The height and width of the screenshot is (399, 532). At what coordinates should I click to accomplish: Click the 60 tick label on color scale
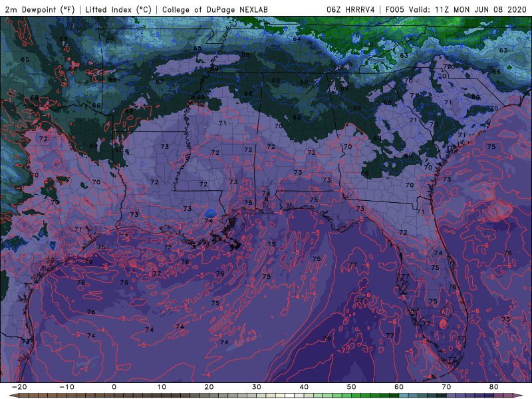399,387
